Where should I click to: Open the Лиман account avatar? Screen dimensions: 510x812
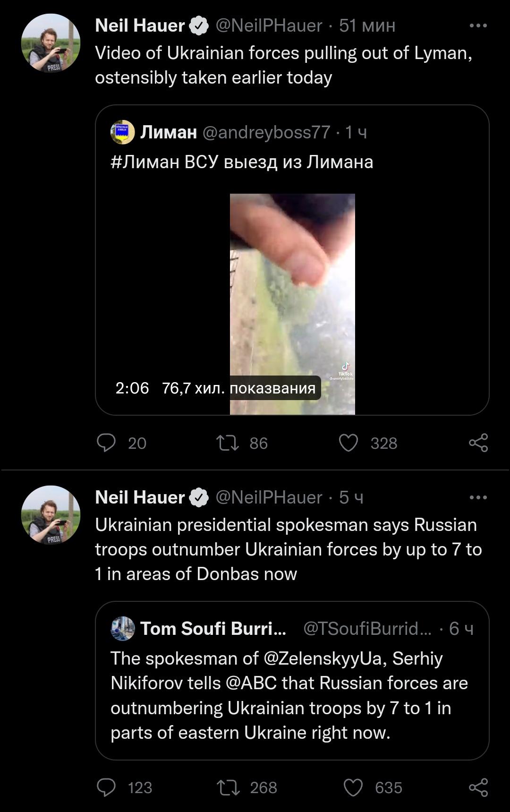pos(123,132)
